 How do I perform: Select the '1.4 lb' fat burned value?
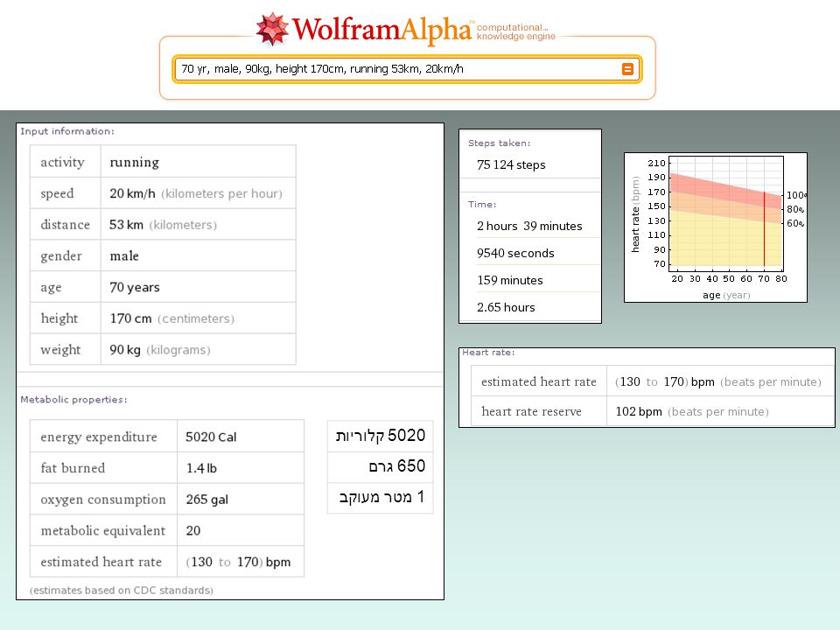201,468
